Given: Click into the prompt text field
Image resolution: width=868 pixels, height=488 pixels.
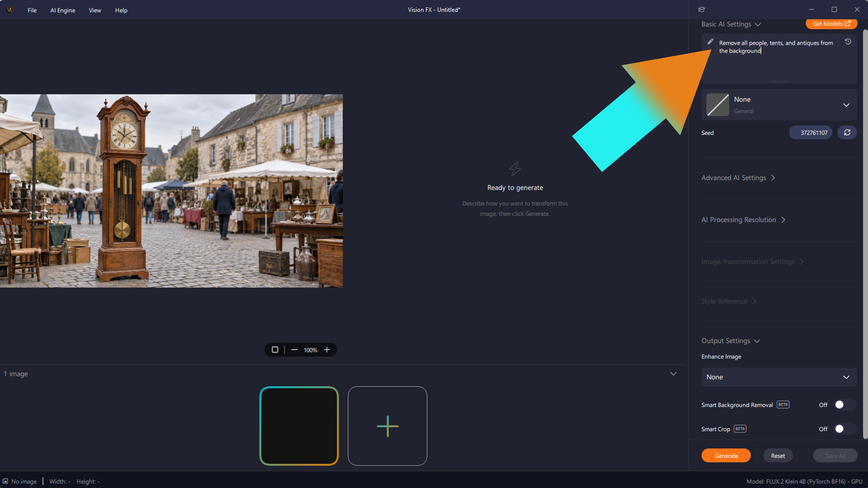Looking at the screenshot, I should click(x=779, y=59).
